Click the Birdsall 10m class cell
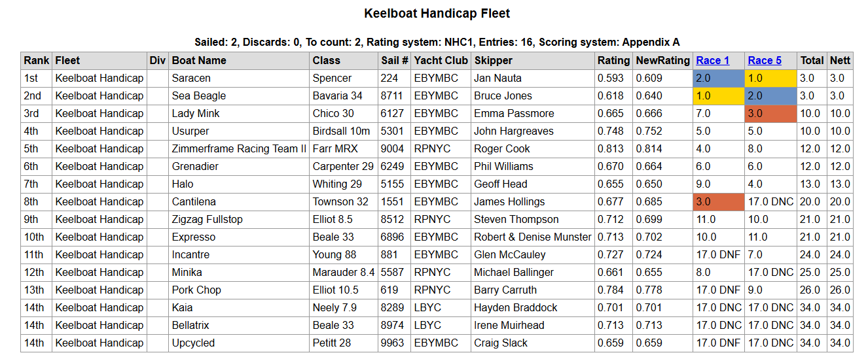 [x=341, y=131]
